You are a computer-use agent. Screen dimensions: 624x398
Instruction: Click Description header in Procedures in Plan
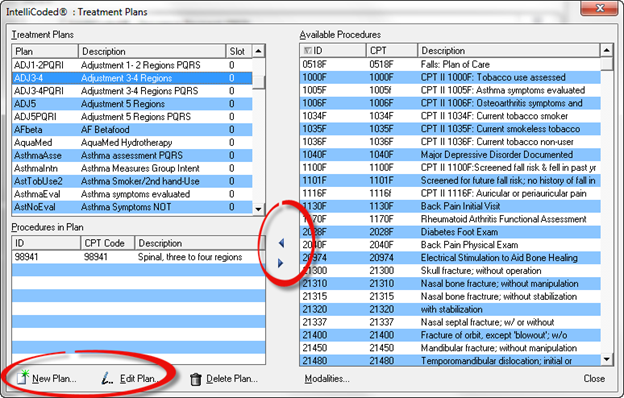point(200,243)
